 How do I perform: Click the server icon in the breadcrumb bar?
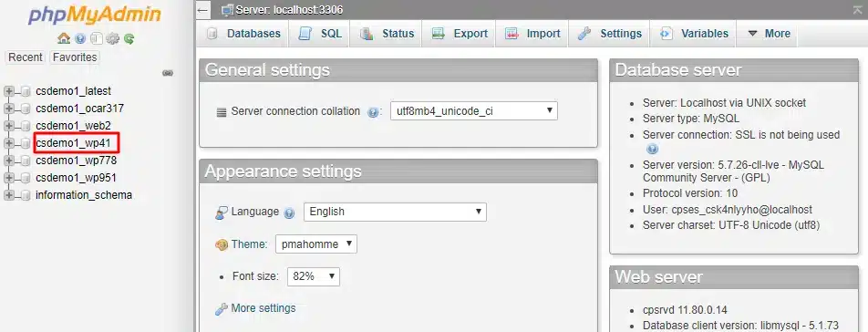(x=227, y=9)
